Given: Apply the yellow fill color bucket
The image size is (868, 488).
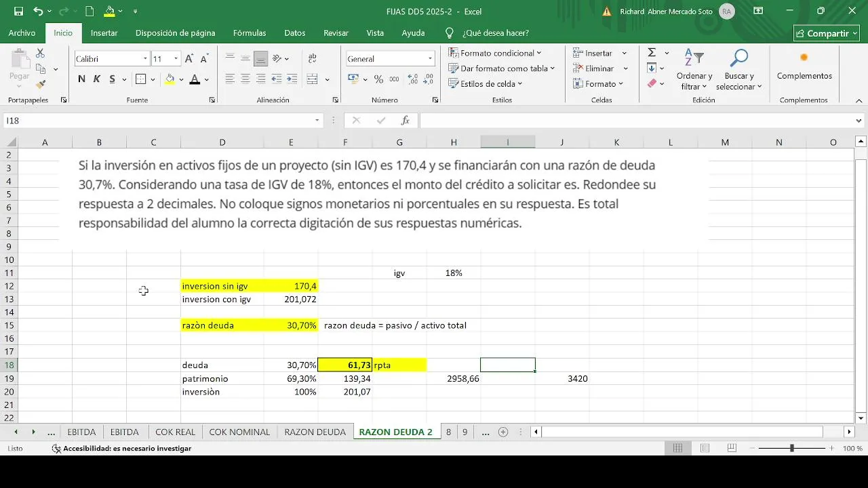Looking at the screenshot, I should [x=170, y=79].
